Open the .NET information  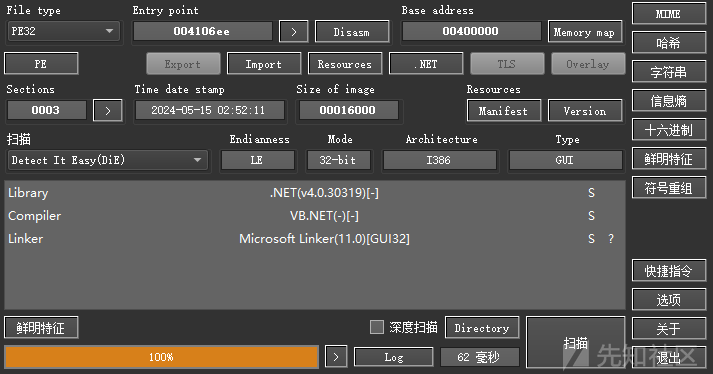(426, 64)
